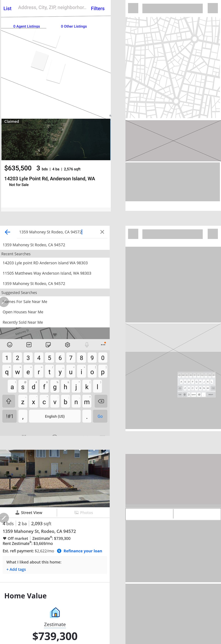Select the 0 Other Listings tab

[x=74, y=26]
